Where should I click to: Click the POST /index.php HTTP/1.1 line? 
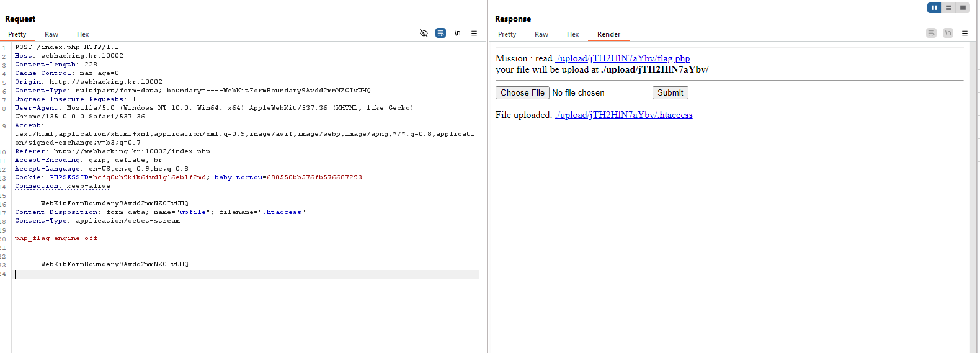coord(67,47)
